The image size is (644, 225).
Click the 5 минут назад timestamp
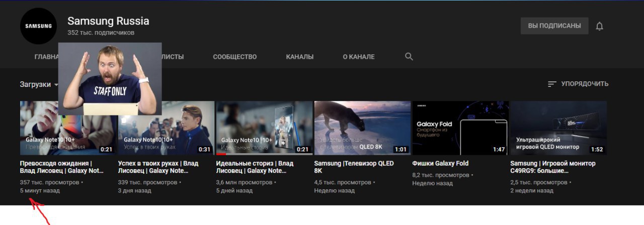click(x=40, y=191)
